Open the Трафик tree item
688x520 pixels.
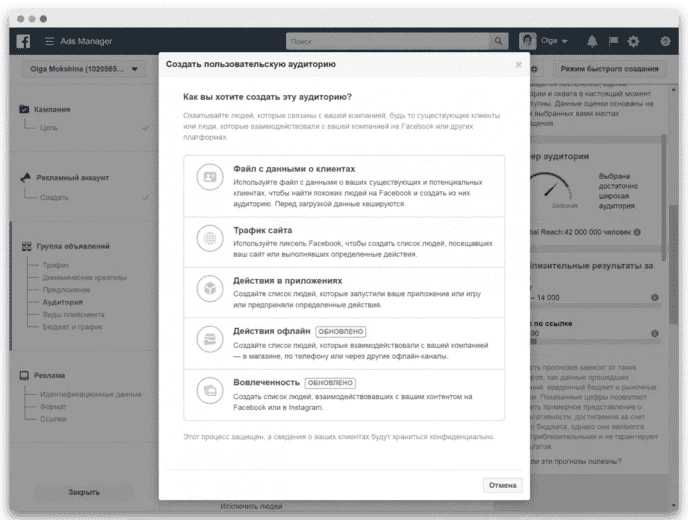pyautogui.click(x=56, y=265)
